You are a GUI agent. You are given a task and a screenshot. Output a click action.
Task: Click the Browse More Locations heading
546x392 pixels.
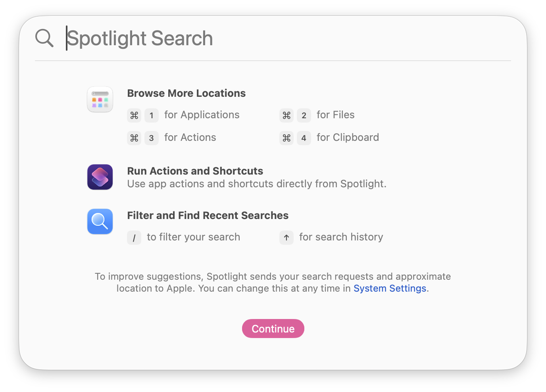pos(186,93)
